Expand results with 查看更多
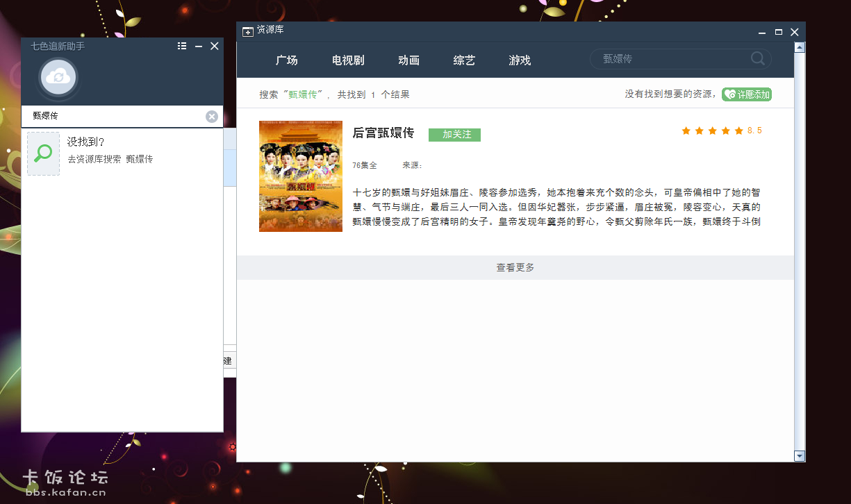Viewport: 851px width, 504px height. click(515, 268)
